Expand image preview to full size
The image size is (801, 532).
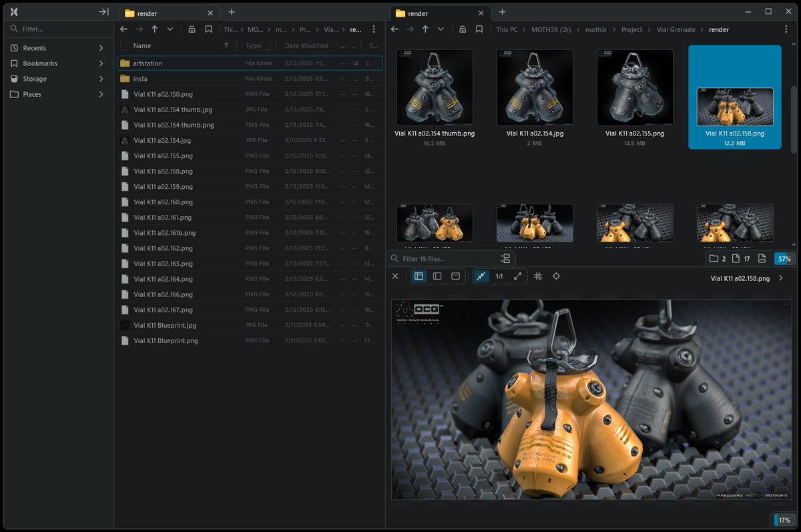point(517,276)
